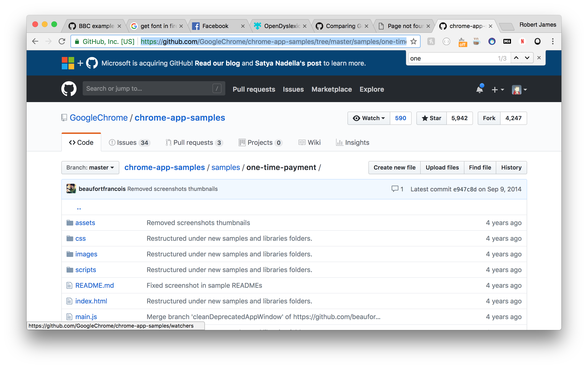The image size is (588, 368).
Task: Click the commit comment count icon
Action: coord(395,189)
